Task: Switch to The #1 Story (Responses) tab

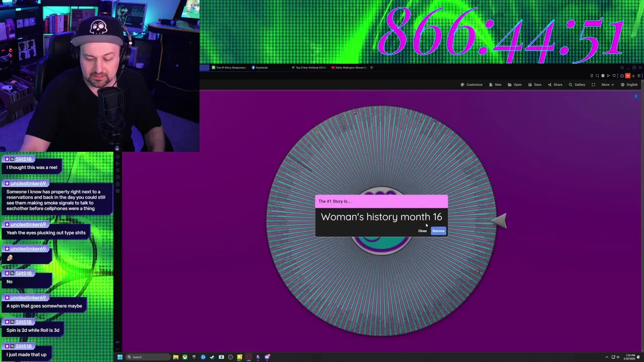Action: [228, 67]
